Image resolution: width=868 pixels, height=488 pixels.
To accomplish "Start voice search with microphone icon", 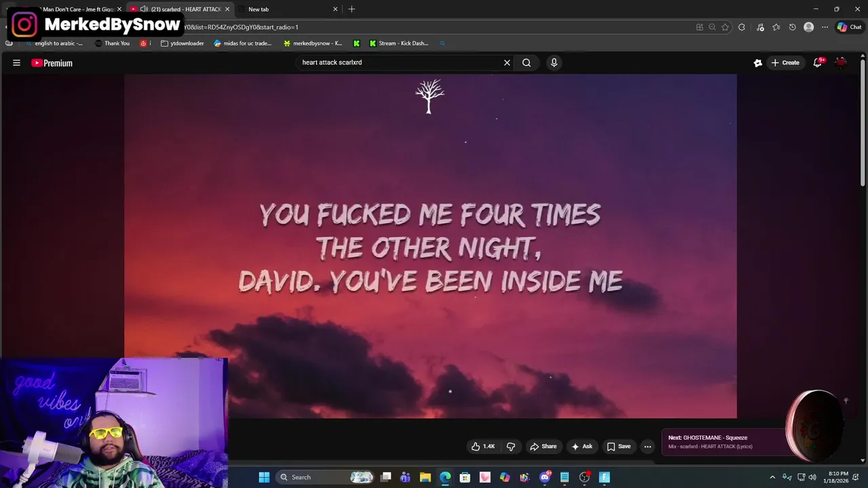I will pyautogui.click(x=554, y=62).
